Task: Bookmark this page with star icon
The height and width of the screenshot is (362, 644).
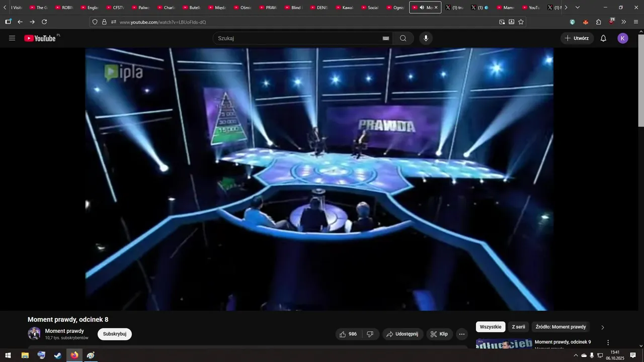Action: [521, 22]
